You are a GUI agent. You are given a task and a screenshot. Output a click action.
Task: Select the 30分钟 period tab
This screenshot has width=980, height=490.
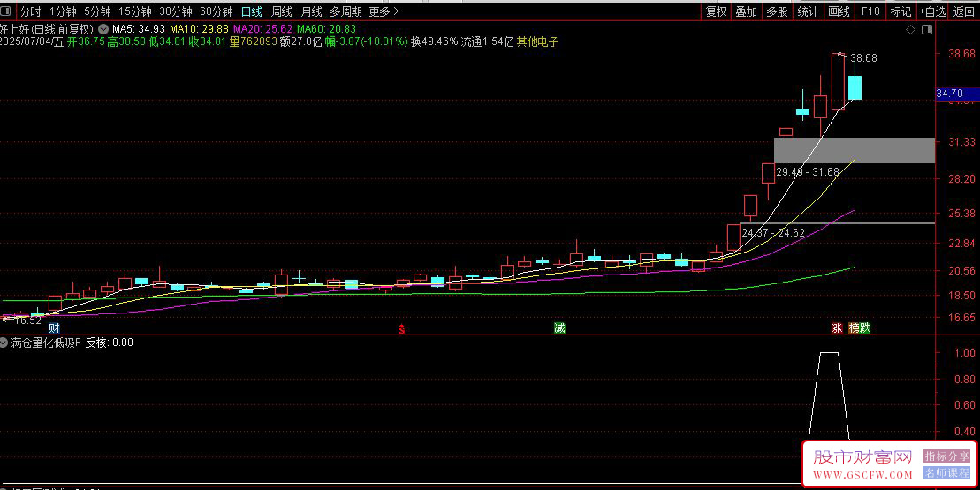pos(176,11)
